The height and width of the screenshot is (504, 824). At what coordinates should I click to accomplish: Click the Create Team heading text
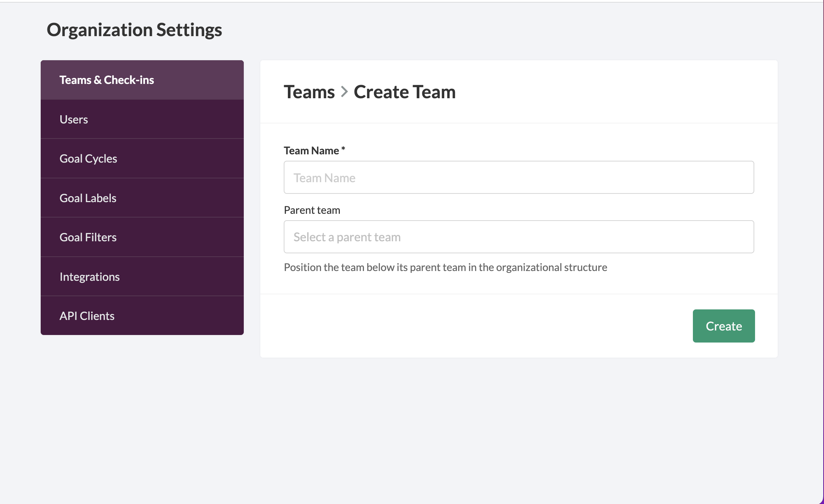pyautogui.click(x=405, y=92)
